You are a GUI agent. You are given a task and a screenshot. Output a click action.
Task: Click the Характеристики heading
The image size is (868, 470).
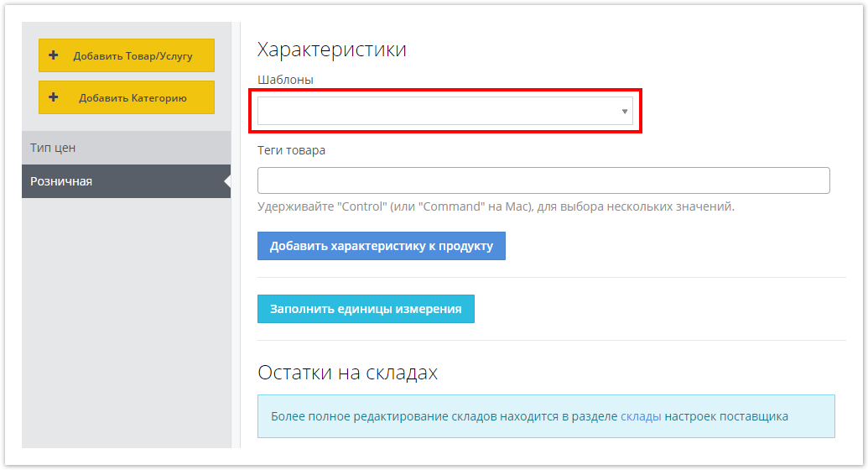(331, 50)
